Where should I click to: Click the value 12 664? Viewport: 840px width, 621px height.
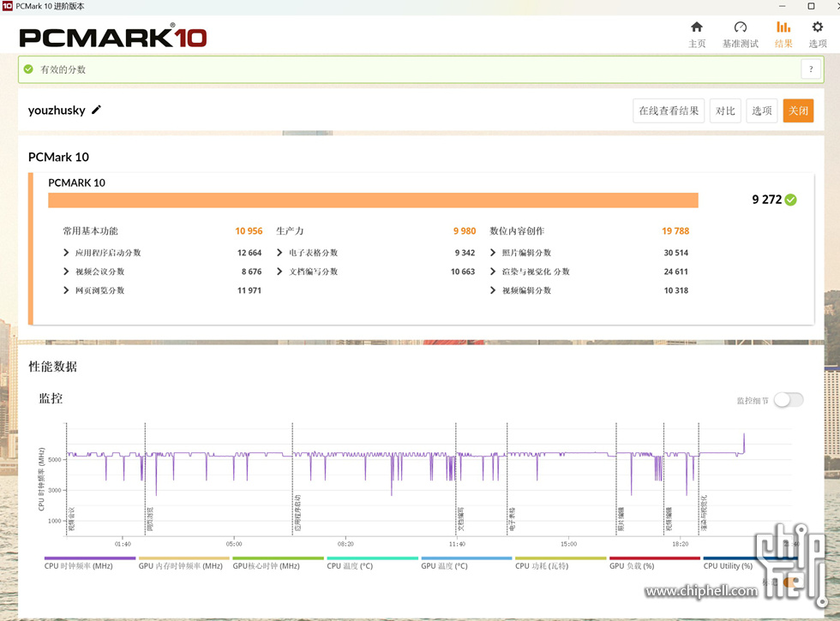coord(249,253)
